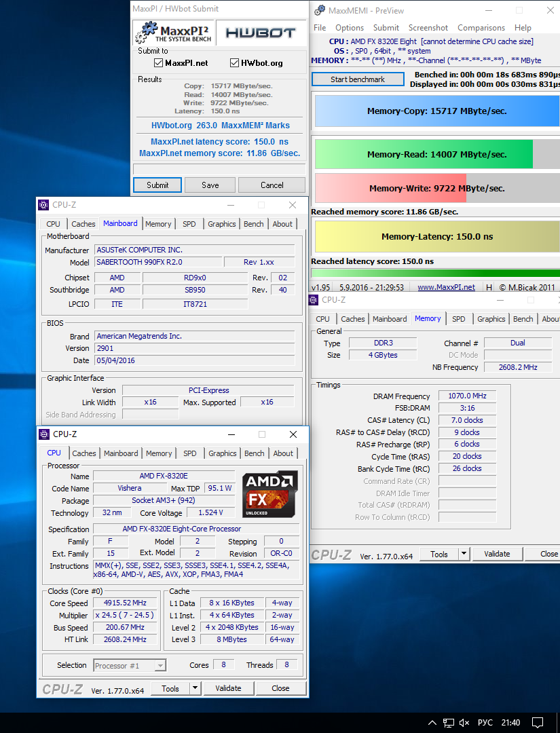560x733 pixels.
Task: Open the network icon in system tray
Action: click(449, 723)
